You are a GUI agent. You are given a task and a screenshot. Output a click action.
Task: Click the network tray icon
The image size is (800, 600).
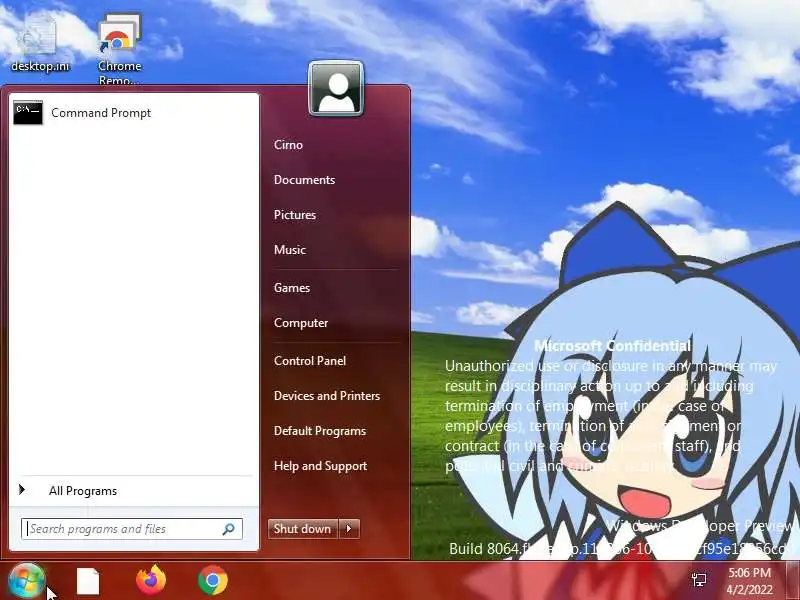pos(699,580)
